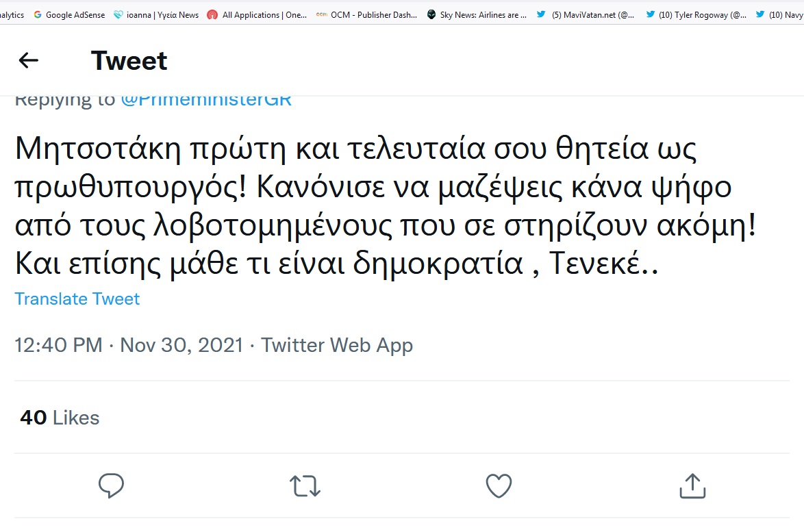Open the All Applications bookmark
The height and width of the screenshot is (532, 804).
(x=257, y=14)
